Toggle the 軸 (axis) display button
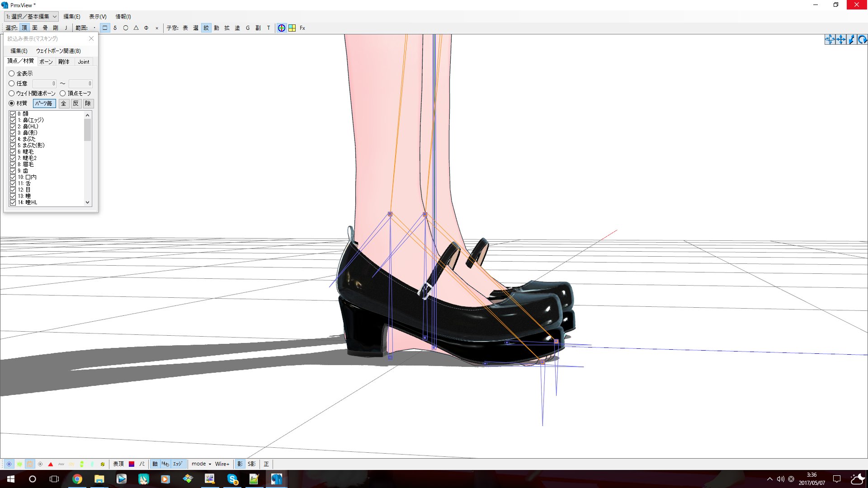Viewport: 868px width, 488px height. point(155,464)
